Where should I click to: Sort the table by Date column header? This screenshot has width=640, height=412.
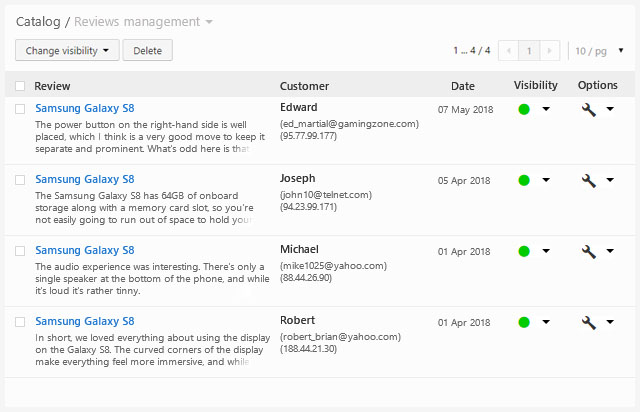(463, 86)
